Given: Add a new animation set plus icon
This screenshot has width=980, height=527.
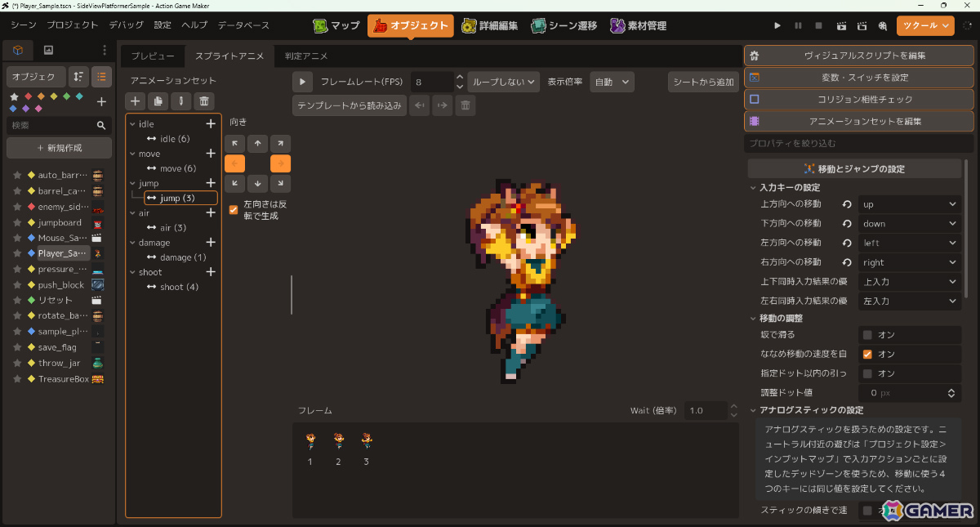Looking at the screenshot, I should [136, 100].
